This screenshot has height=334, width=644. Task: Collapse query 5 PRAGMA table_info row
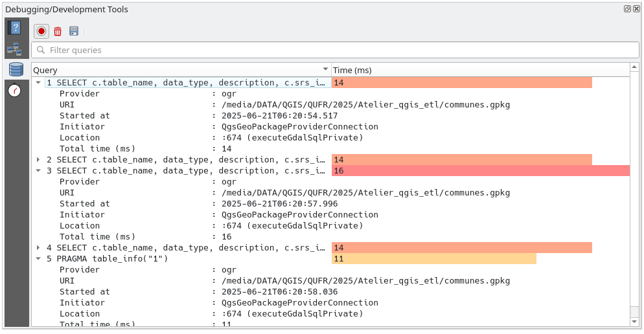[38, 259]
